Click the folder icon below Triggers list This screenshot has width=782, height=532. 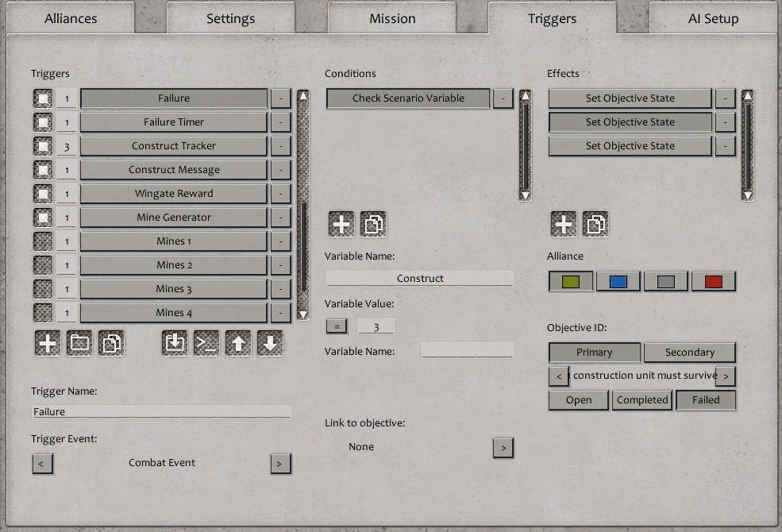point(79,343)
